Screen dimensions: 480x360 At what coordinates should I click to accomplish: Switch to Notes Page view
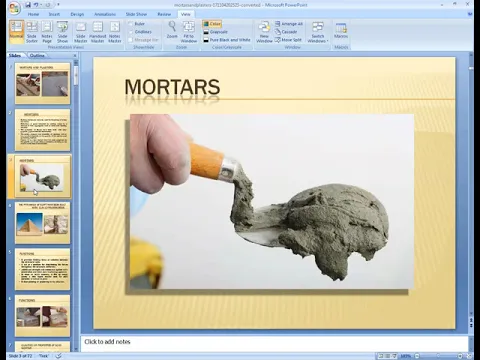tap(47, 32)
